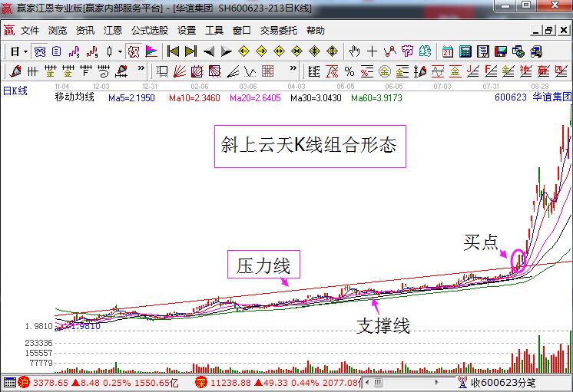Image resolution: width=573 pixels, height=392 pixels.
Task: Open the 交易委托 menu
Action: pos(278,31)
